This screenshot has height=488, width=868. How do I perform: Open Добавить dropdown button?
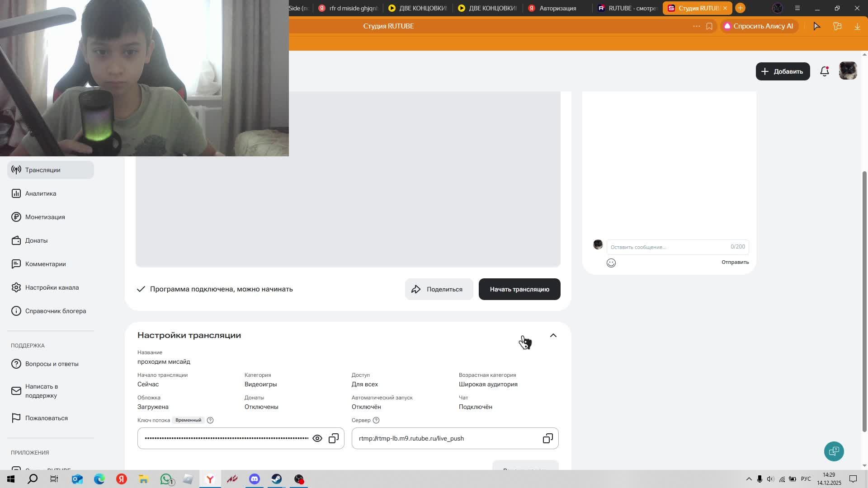(783, 71)
